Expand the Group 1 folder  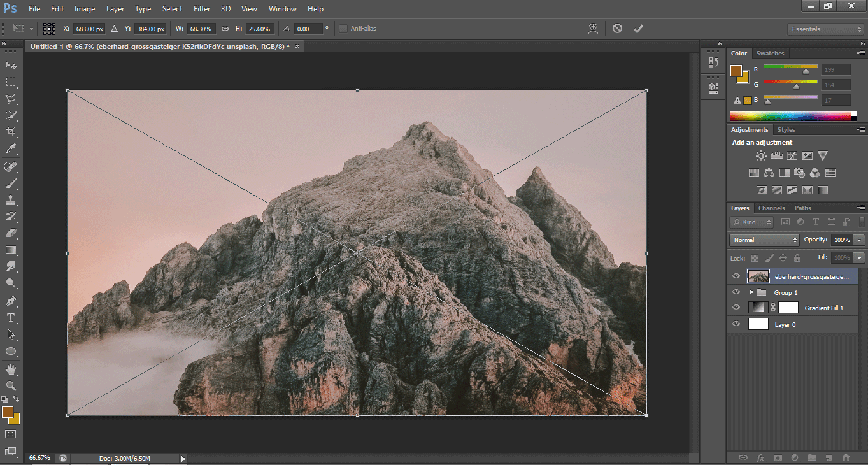coord(751,292)
